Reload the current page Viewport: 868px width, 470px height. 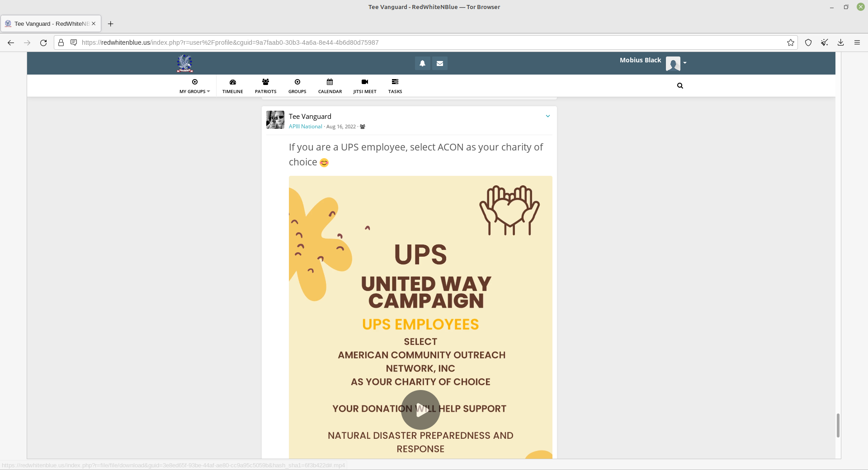point(43,42)
